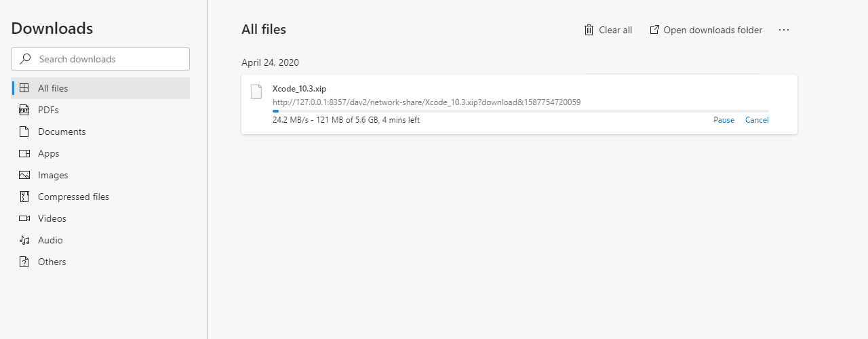This screenshot has height=339, width=868.
Task: Click the Videos camera icon
Action: click(24, 218)
